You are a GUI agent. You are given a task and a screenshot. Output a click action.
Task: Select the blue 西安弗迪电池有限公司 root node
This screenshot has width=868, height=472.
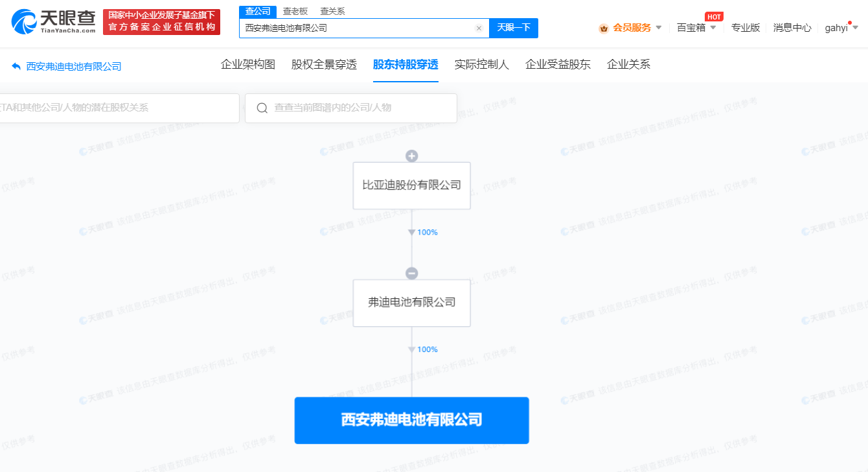point(411,420)
